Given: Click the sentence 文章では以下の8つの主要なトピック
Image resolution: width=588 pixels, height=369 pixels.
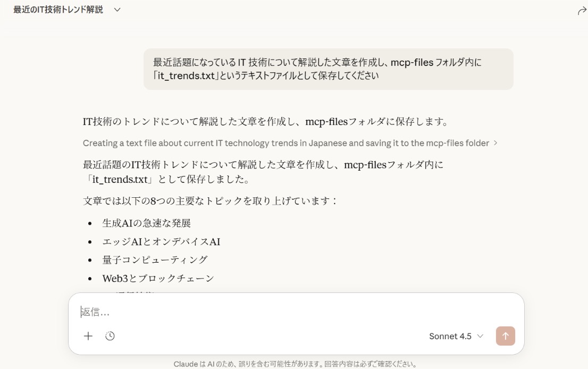Looking at the screenshot, I should click(x=211, y=201).
